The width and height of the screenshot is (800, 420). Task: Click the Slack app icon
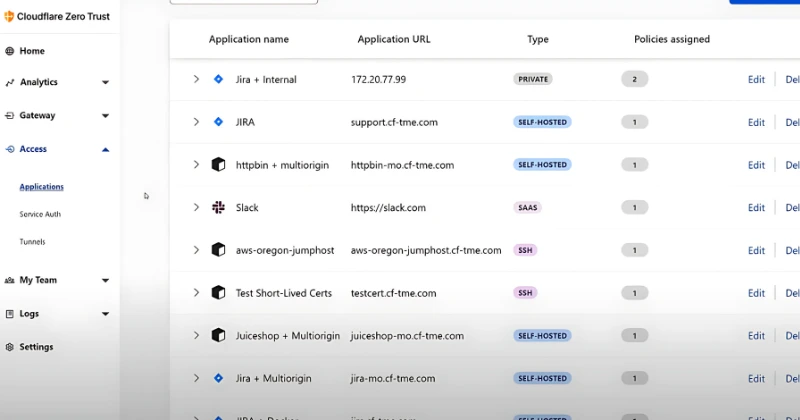218,208
